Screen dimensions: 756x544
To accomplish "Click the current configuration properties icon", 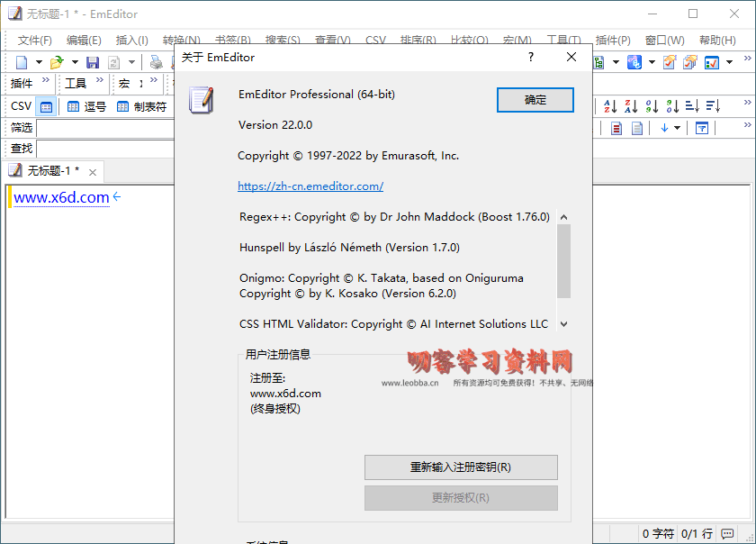I will [x=670, y=62].
